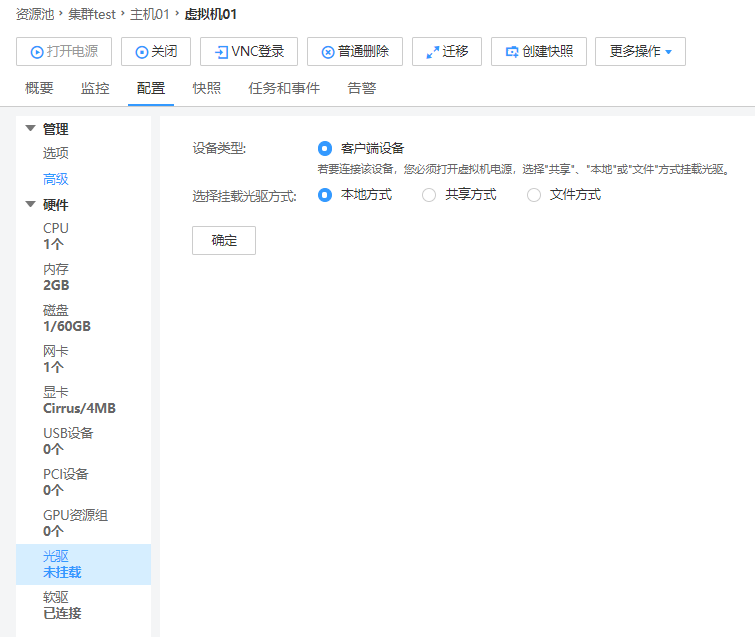Viewport: 755px width, 637px height.
Task: Click the migrate arrows icon
Action: (433, 52)
